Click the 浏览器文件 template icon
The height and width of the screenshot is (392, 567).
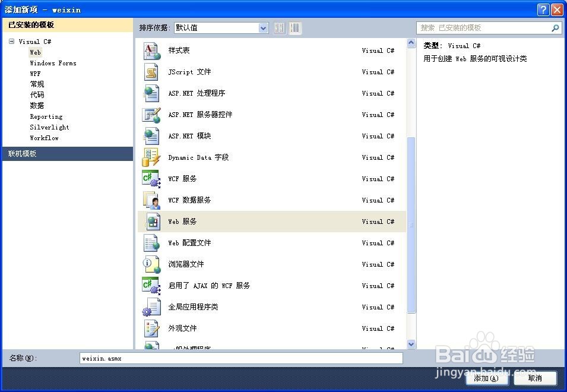click(x=152, y=264)
